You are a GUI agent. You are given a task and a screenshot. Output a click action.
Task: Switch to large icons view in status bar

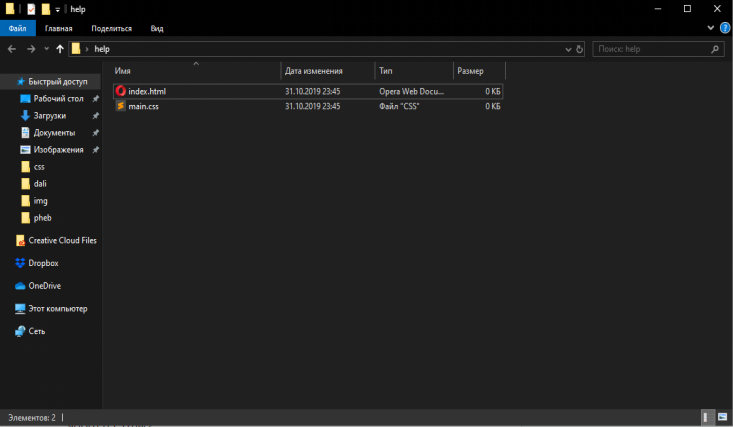click(723, 417)
